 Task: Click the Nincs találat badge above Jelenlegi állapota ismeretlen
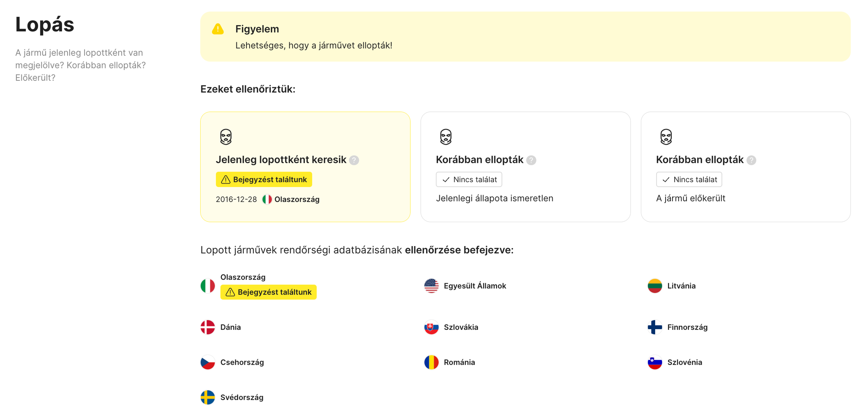pos(469,179)
